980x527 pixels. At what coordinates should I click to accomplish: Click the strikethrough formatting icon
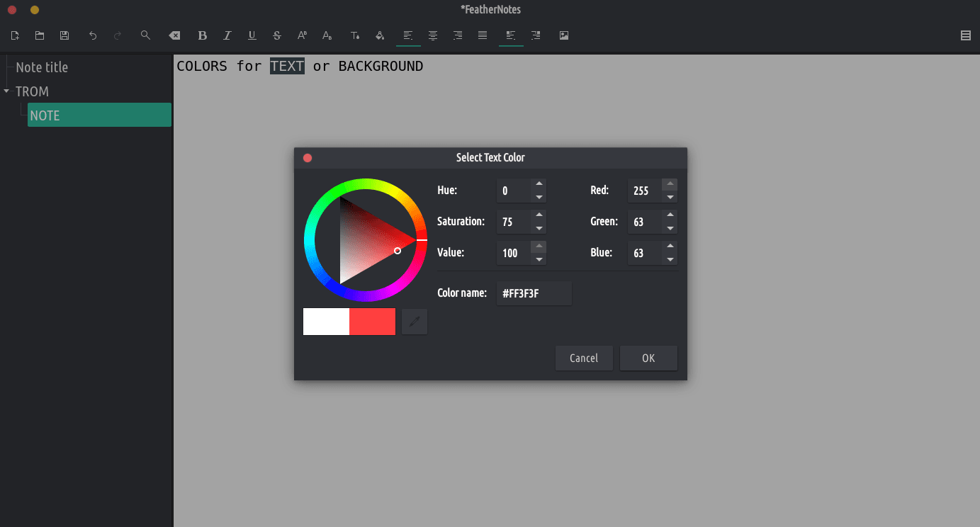point(277,35)
